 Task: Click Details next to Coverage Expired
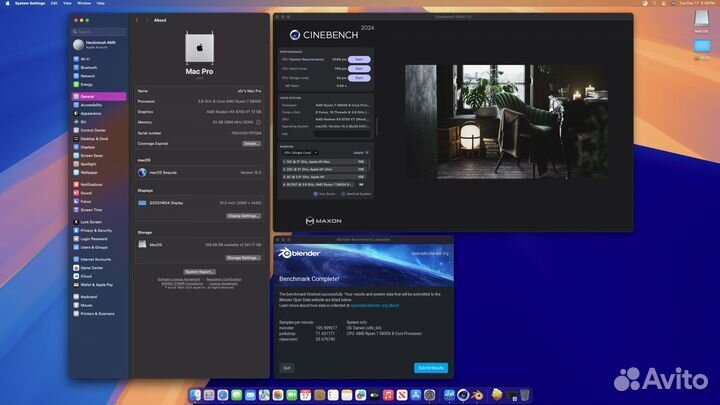tap(251, 144)
